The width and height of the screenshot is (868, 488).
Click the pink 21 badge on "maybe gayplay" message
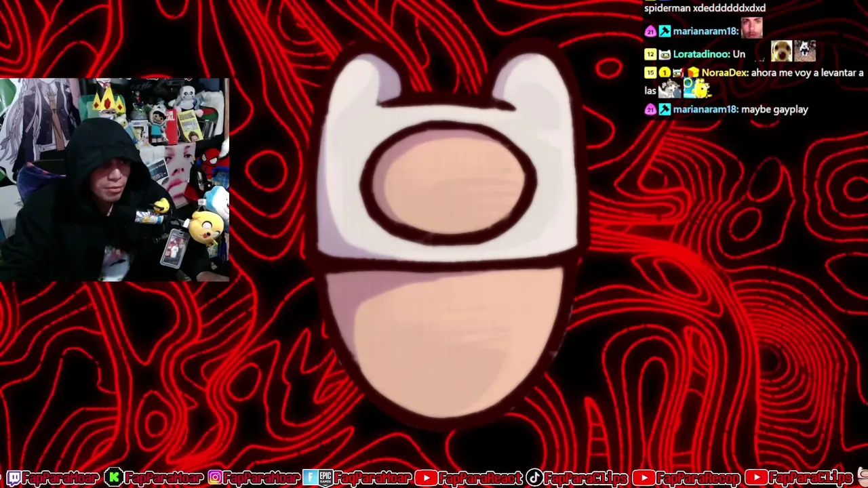(650, 109)
